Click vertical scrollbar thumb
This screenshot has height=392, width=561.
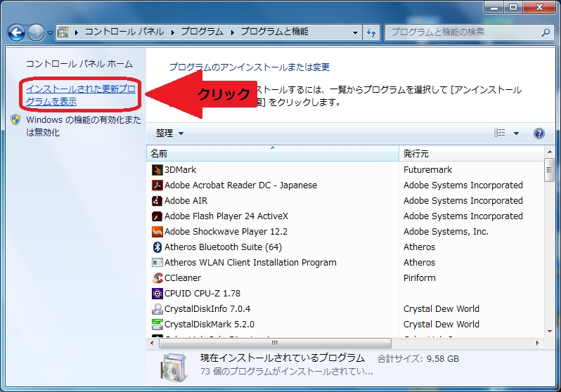(549, 170)
